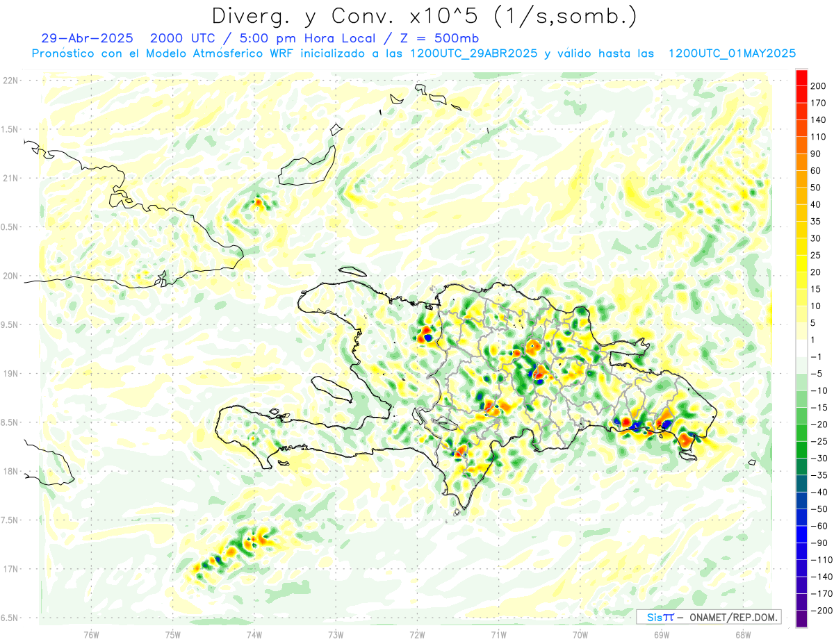834x644 pixels.
Task: Click the latitude label "9.5N"
Action: pyautogui.click(x=10, y=325)
